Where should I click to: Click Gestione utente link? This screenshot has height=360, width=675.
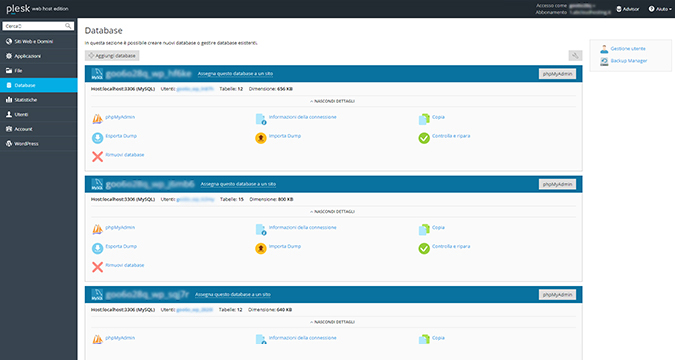628,49
